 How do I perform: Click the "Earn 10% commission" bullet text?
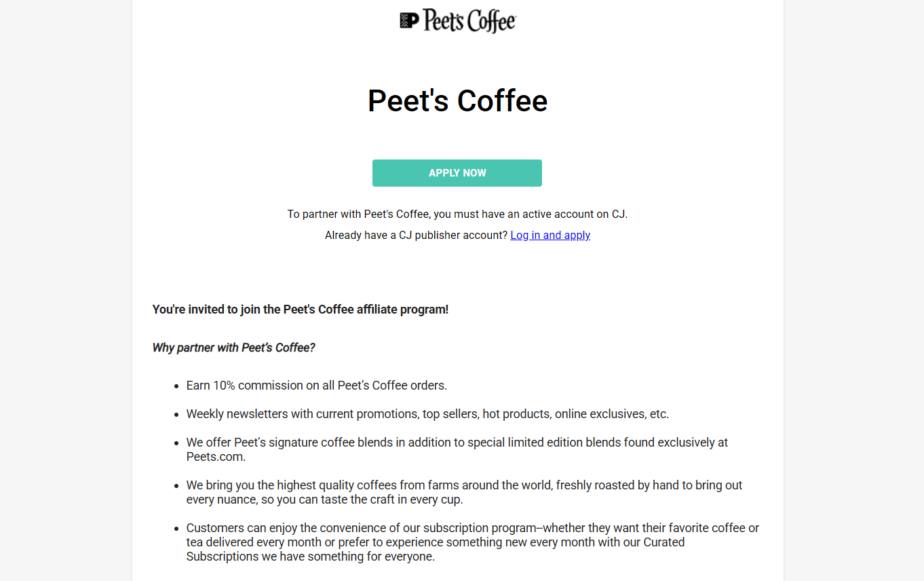(317, 386)
